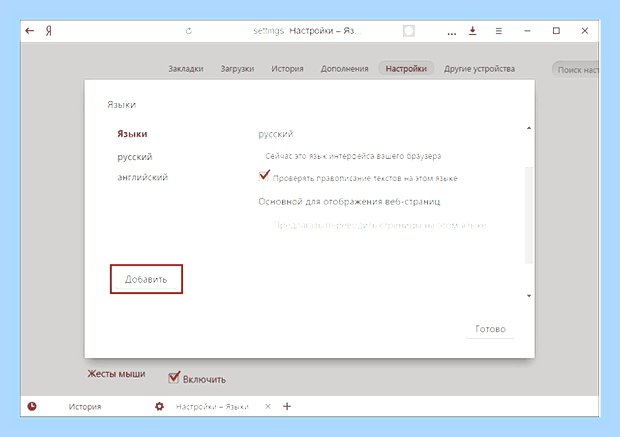Click the Готово button

click(x=490, y=329)
